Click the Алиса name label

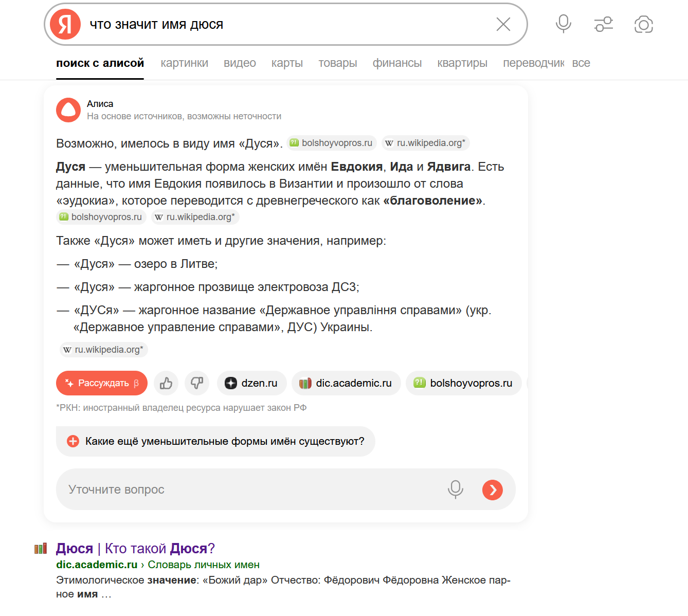pyautogui.click(x=100, y=104)
